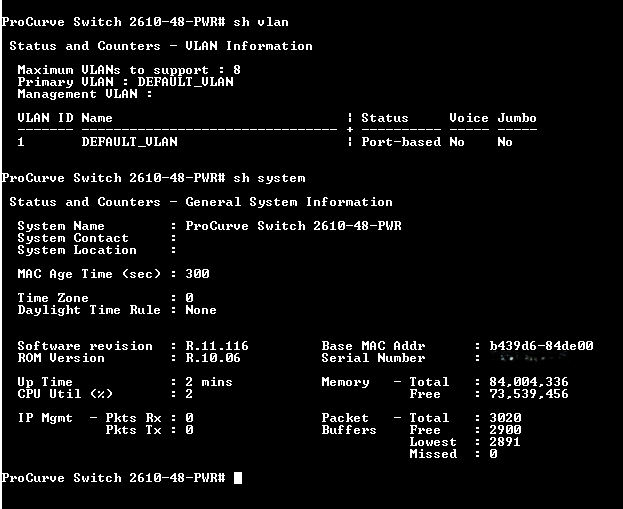Click the 'Pkts Tx' label
Image resolution: width=623 pixels, height=509 pixels.
click(x=134, y=430)
